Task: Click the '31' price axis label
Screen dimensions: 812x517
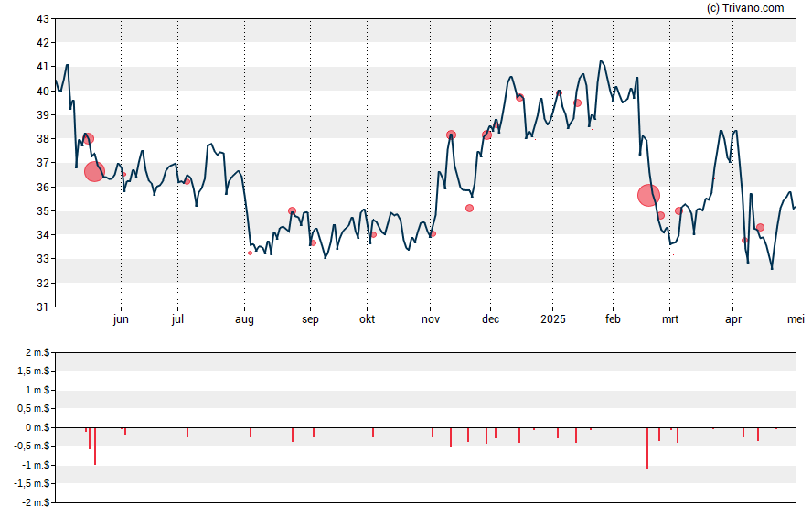Action: pyautogui.click(x=43, y=307)
